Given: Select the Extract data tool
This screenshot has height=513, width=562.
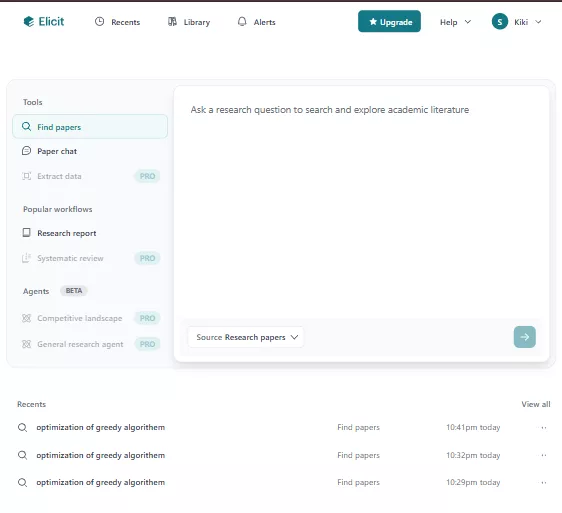Looking at the screenshot, I should (90, 176).
